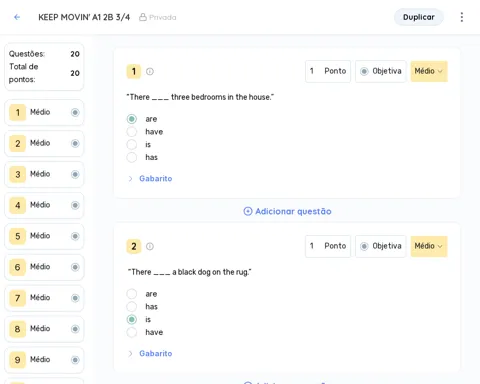Jump to question 1 in sidebar list
This screenshot has width=480, height=384.
click(44, 112)
